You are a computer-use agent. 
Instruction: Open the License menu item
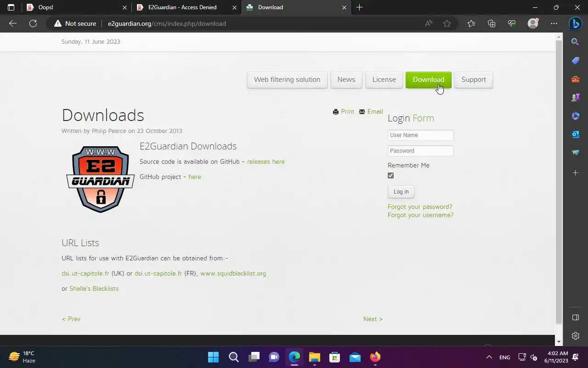coord(384,80)
